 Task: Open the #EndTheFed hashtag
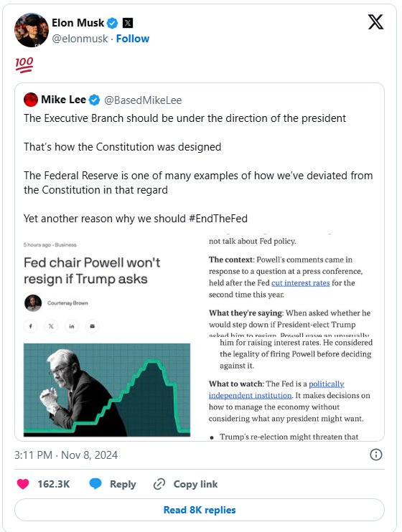[x=218, y=219]
